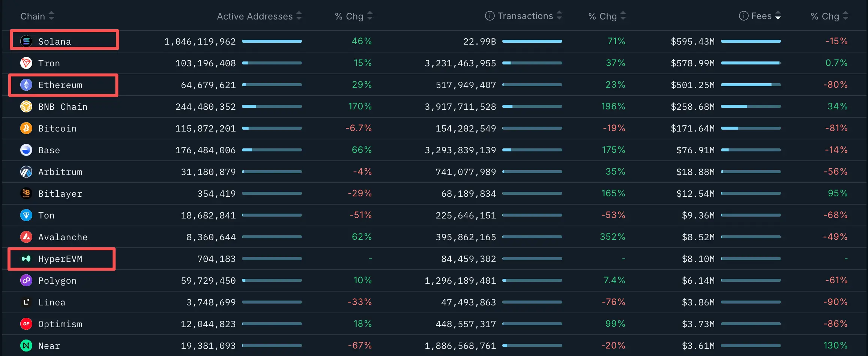The height and width of the screenshot is (356, 868).
Task: Open the HyperEVM chain row
Action: click(60, 259)
